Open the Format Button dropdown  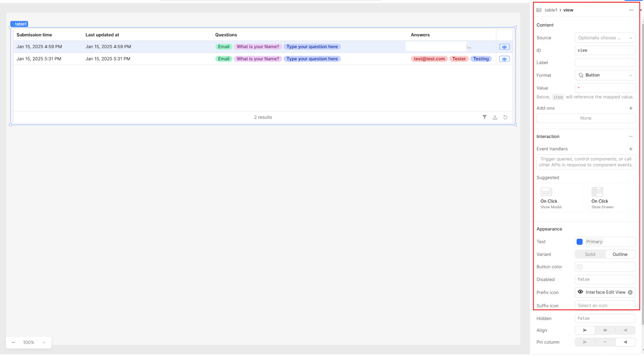point(605,75)
